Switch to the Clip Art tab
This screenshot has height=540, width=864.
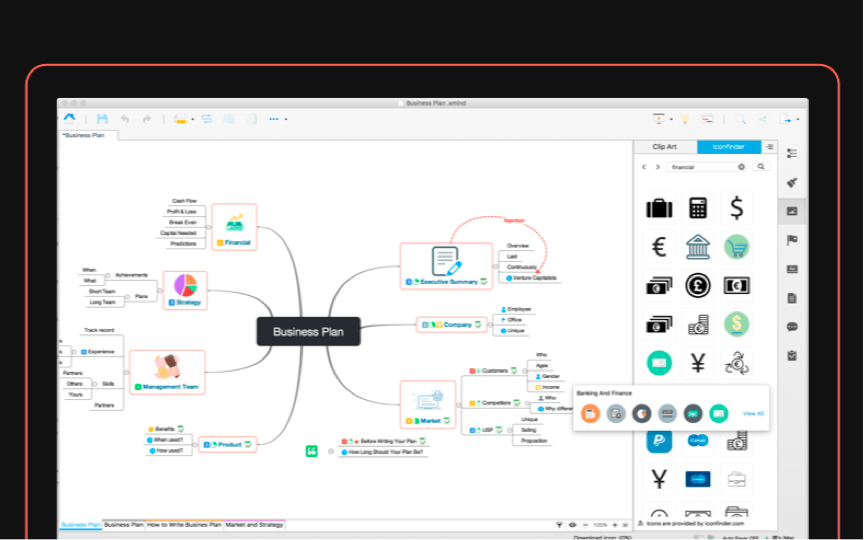click(x=665, y=147)
